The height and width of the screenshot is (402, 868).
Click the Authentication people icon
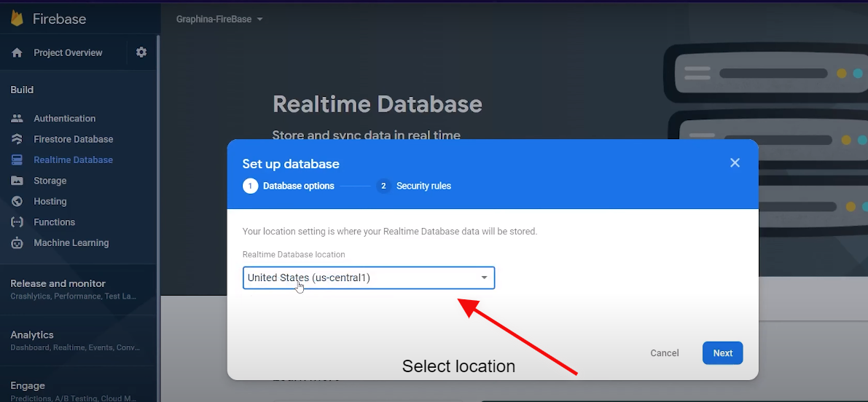(17, 118)
